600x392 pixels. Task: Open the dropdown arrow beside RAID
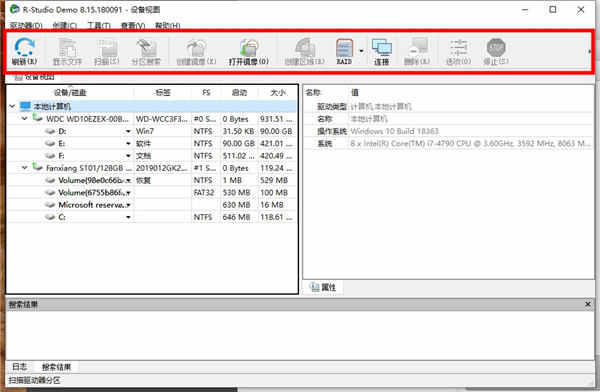[361, 51]
